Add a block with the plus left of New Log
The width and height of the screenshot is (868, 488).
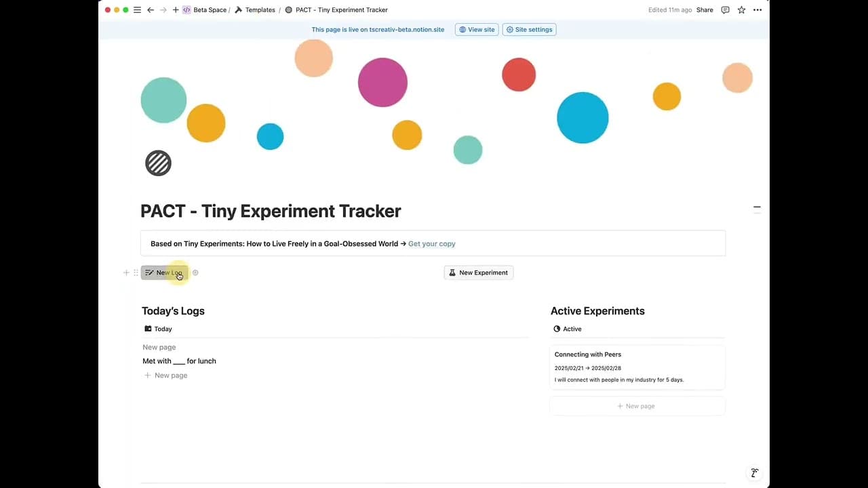pos(126,272)
